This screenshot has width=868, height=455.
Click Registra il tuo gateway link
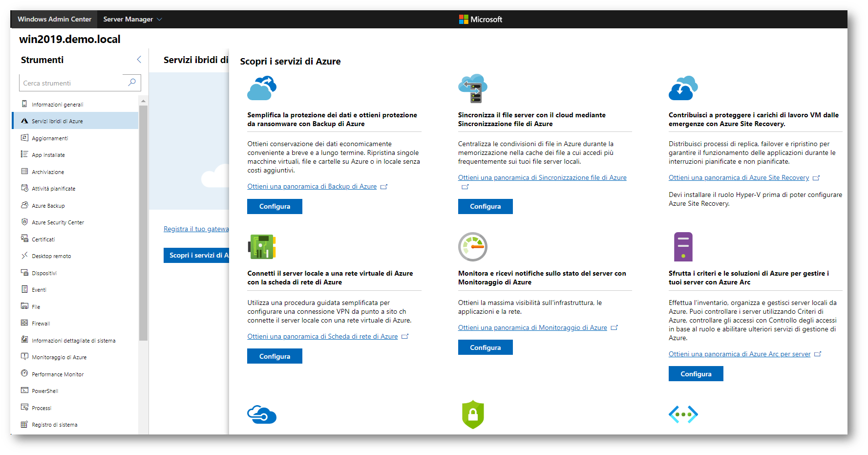pos(196,229)
